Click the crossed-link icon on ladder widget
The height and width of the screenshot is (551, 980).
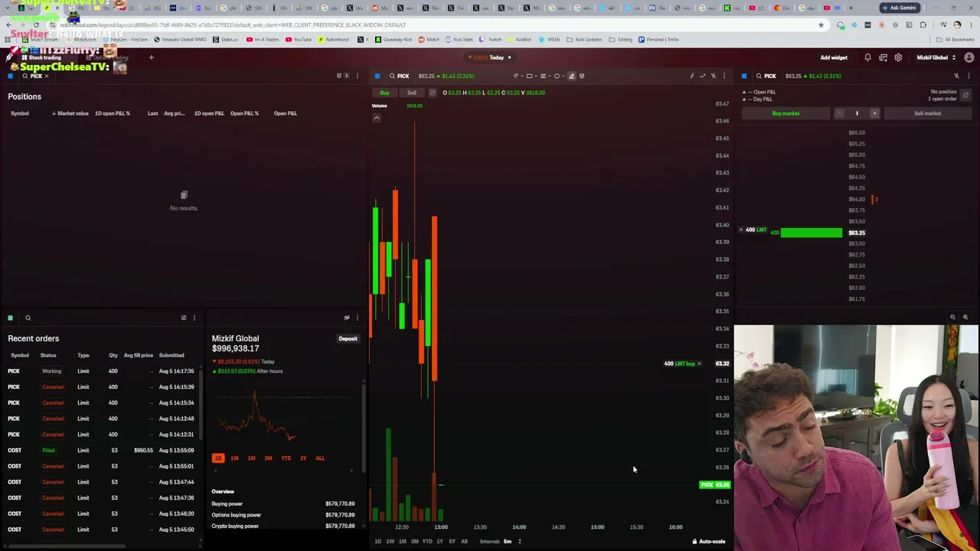click(956, 76)
